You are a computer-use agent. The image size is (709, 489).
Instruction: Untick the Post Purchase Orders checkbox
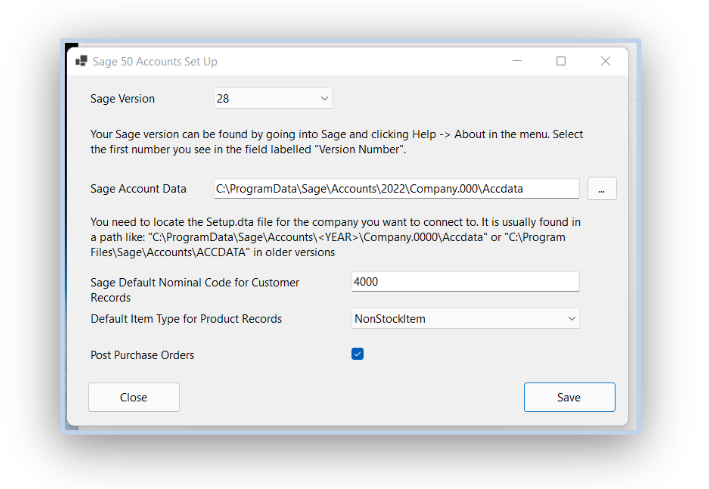tap(357, 354)
